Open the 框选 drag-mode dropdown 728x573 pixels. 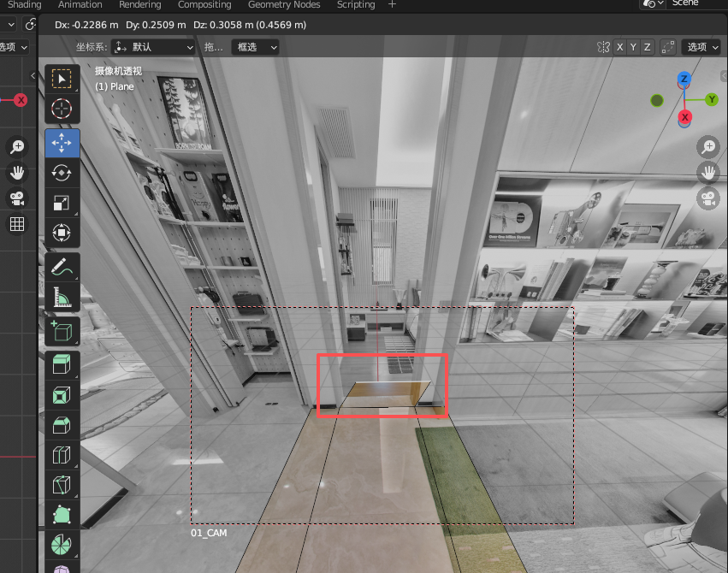[x=255, y=47]
